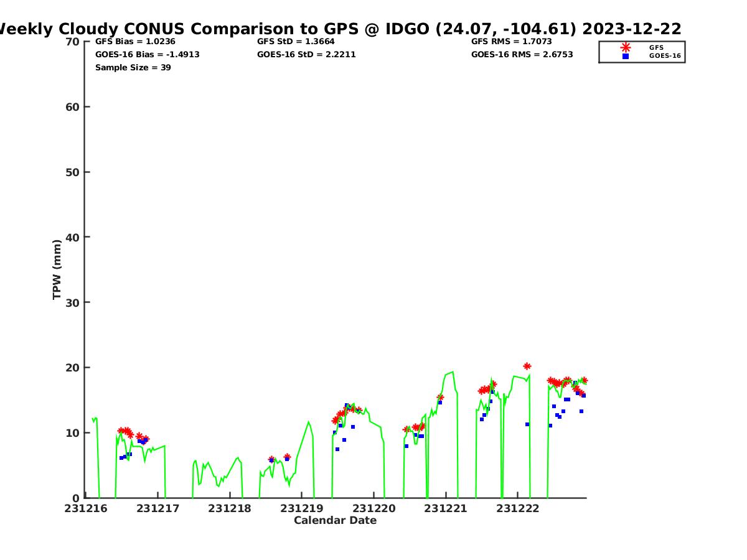This screenshot has height=560, width=747.
Task: Click the 70 y-axis tick label
Action: pyautogui.click(x=73, y=42)
